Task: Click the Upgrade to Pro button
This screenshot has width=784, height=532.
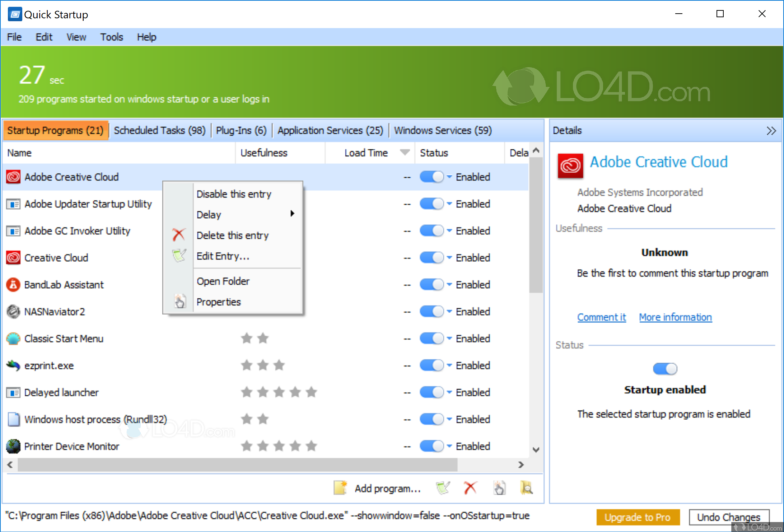Action: click(638, 517)
